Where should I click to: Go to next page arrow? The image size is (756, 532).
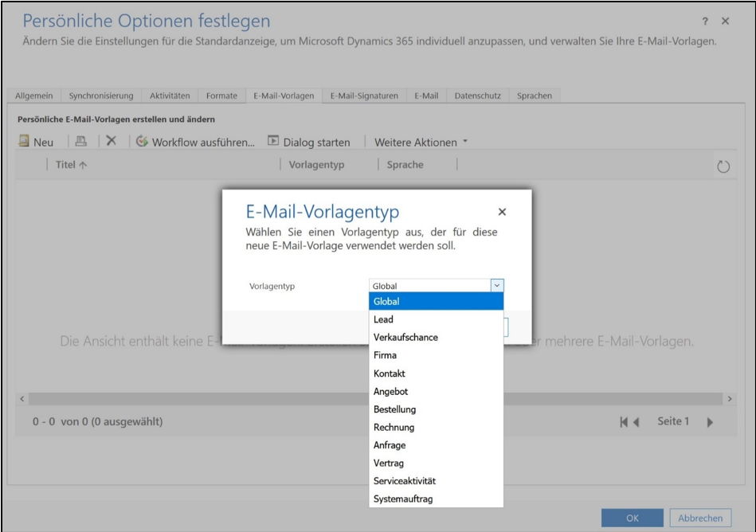pos(710,422)
